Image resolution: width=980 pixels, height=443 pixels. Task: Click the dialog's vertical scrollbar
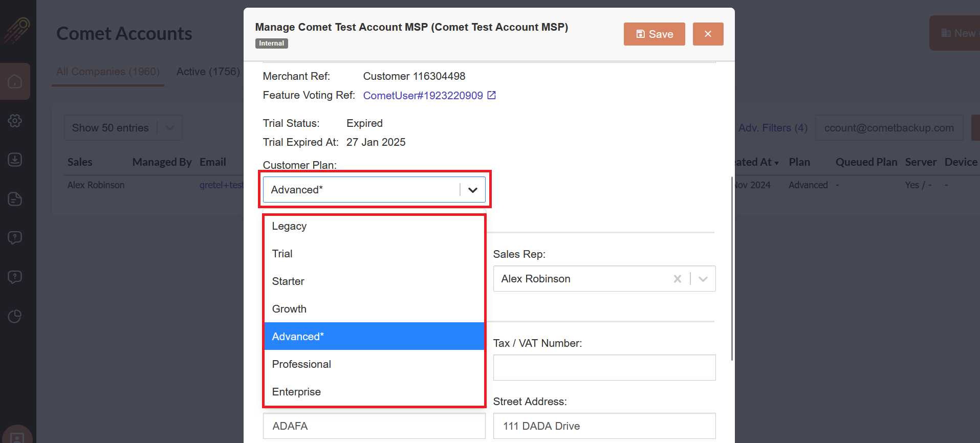[x=732, y=269]
